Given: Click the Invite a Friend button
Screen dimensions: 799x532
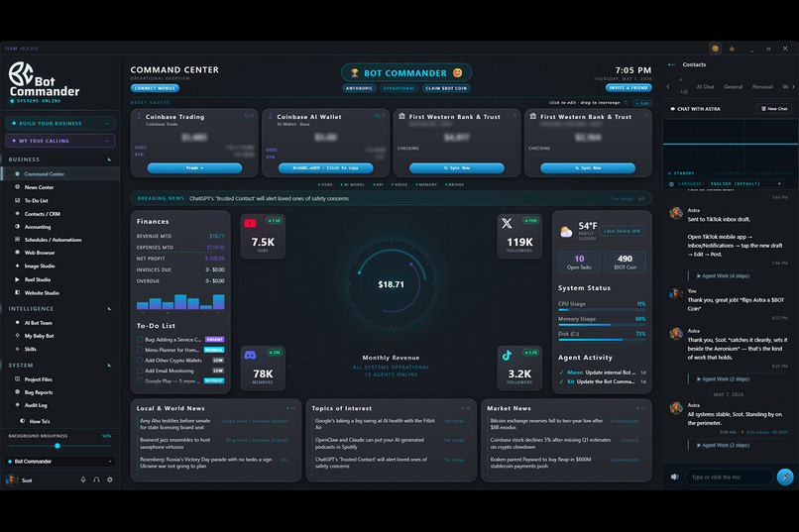Looking at the screenshot, I should coord(628,87).
